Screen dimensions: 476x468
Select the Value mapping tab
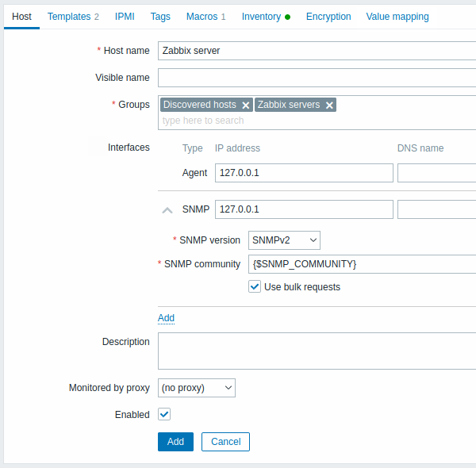click(x=397, y=17)
